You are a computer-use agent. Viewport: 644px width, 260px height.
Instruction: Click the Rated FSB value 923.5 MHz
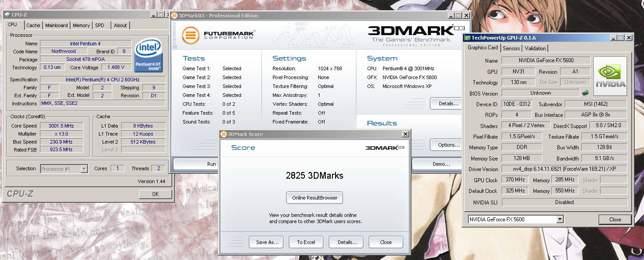coord(61,150)
